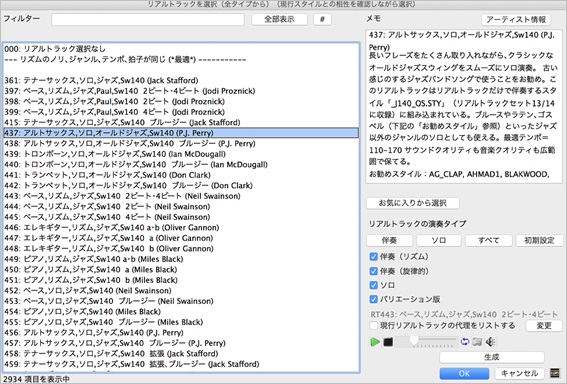Image resolution: width=567 pixels, height=384 pixels.
Task: Select 415: テナーサックス ブルージー (Jack Stafford)
Action: pyautogui.click(x=181, y=122)
